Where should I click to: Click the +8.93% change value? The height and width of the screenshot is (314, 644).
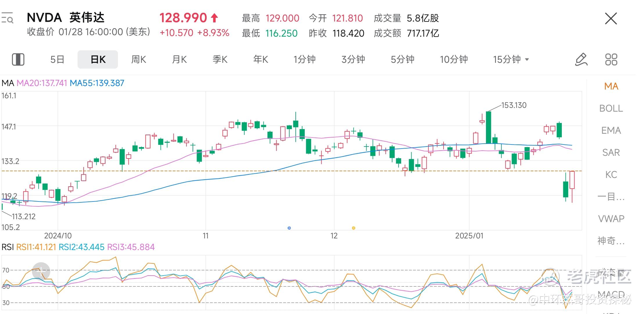(x=213, y=33)
